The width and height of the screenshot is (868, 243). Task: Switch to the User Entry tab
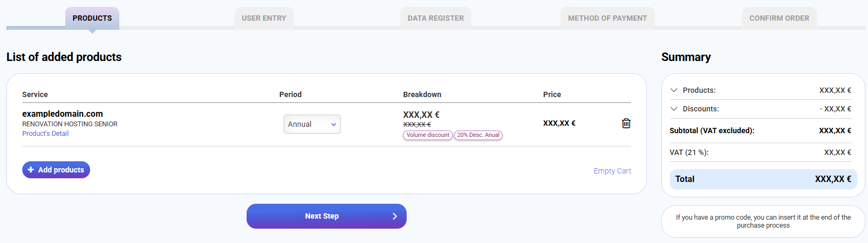point(264,18)
